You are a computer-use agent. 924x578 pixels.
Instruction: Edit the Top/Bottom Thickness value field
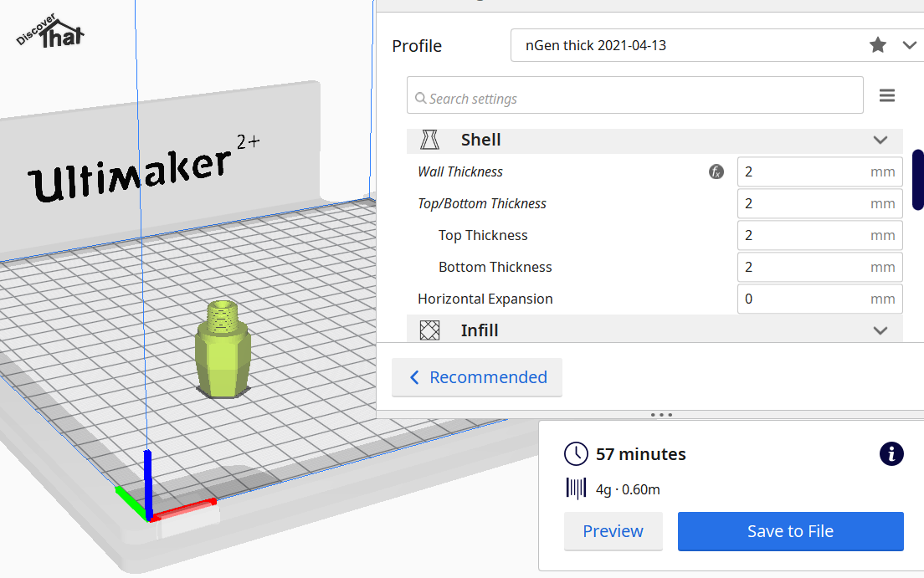819,204
